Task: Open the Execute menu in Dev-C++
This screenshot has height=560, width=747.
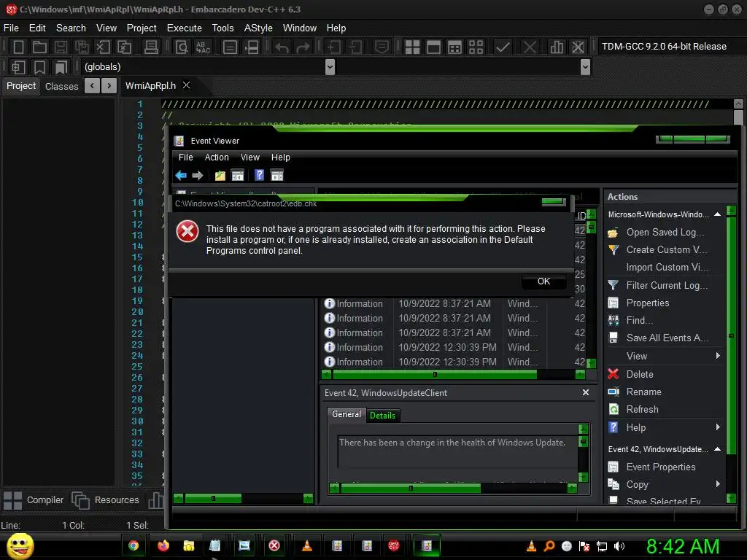Action: click(185, 28)
